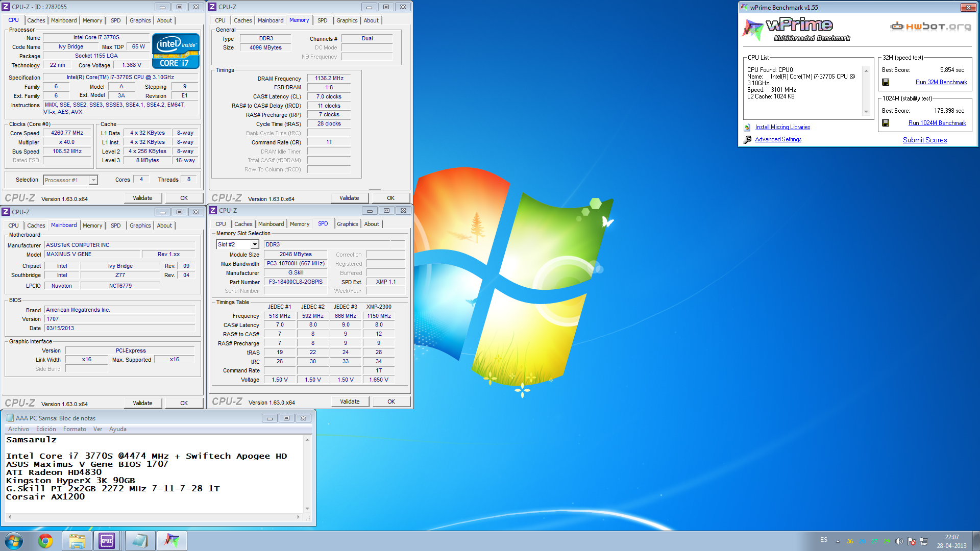
Task: Click Install Missing Libraries link
Action: click(x=782, y=127)
